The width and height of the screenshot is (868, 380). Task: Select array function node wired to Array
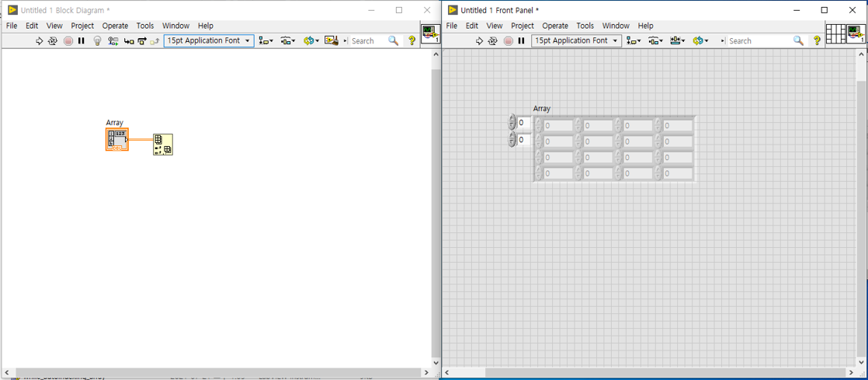click(x=163, y=145)
